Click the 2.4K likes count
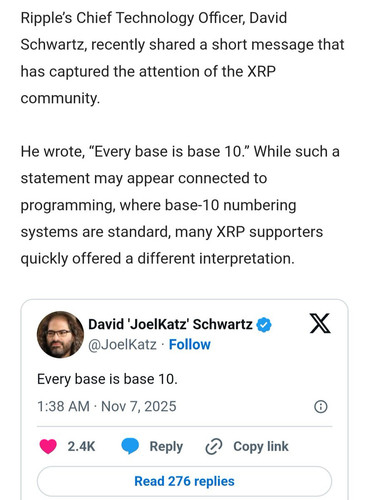The image size is (369, 500). [x=81, y=447]
